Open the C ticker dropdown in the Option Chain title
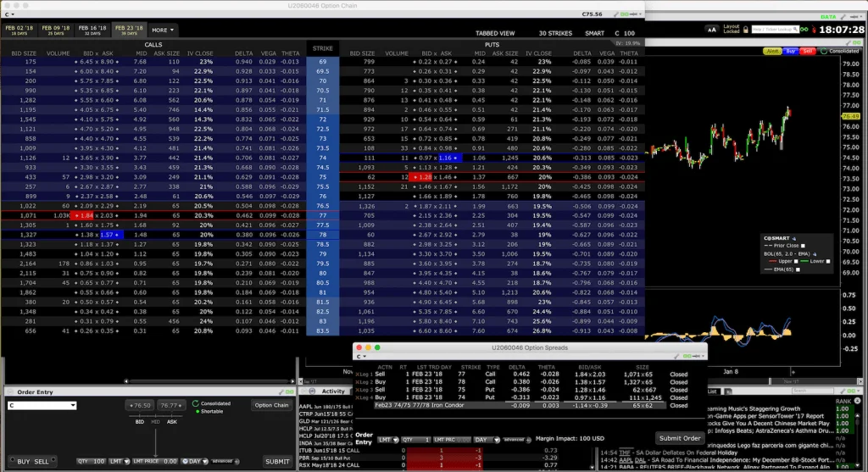This screenshot has height=472, width=868. point(9,14)
